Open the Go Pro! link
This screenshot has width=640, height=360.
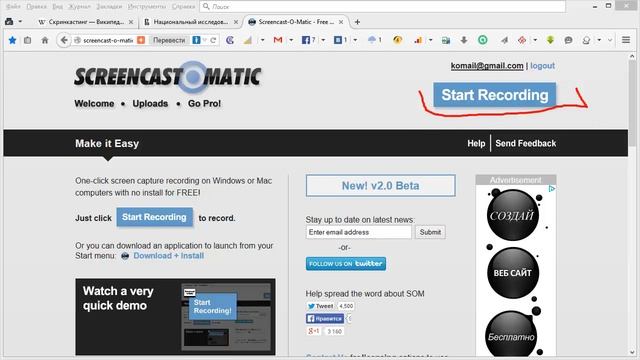click(204, 104)
